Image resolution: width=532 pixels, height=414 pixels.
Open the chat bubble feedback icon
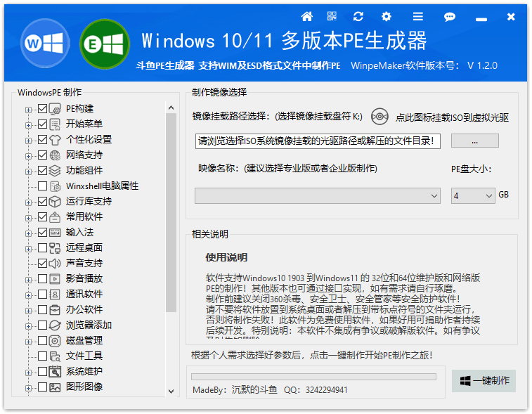tap(450, 17)
